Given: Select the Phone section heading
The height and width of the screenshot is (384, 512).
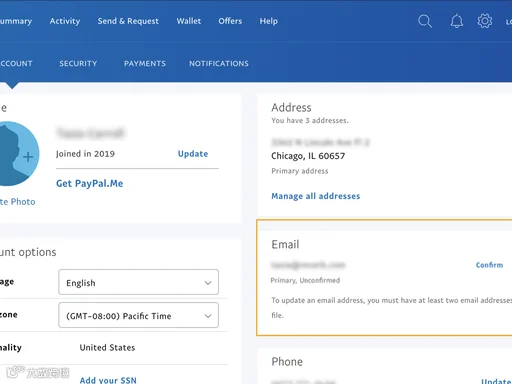Looking at the screenshot, I should [x=287, y=362].
